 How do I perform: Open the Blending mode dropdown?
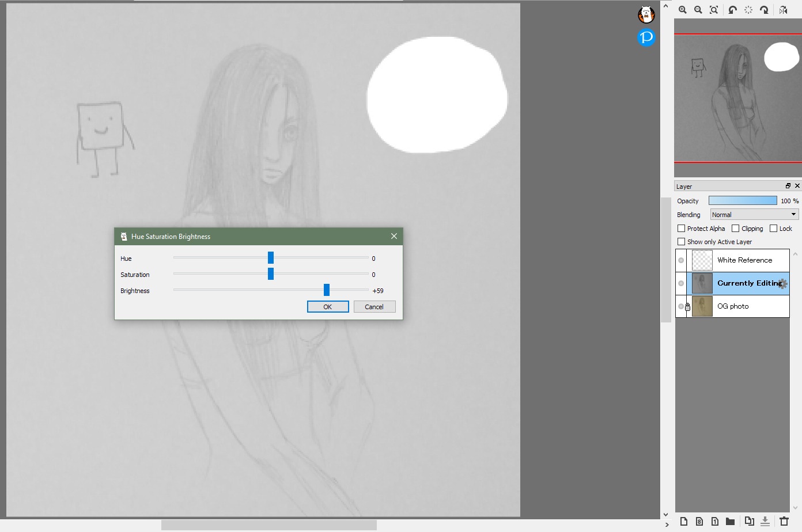coord(754,215)
